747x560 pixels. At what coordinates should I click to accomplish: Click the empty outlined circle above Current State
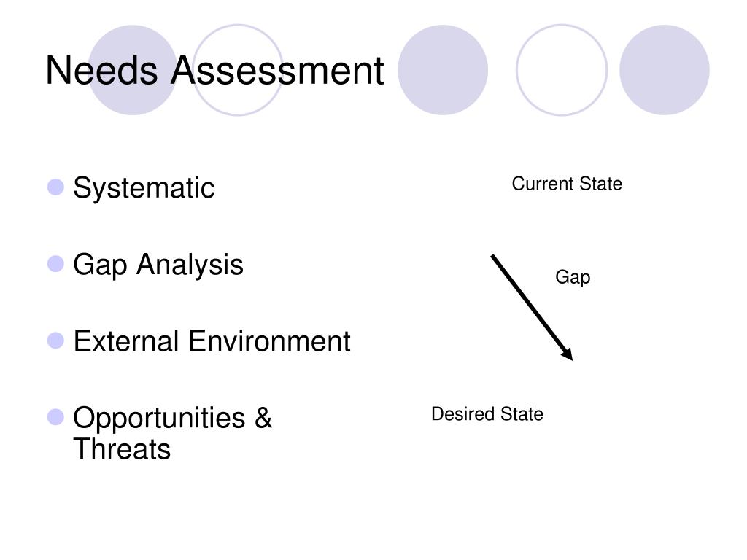coord(562,70)
